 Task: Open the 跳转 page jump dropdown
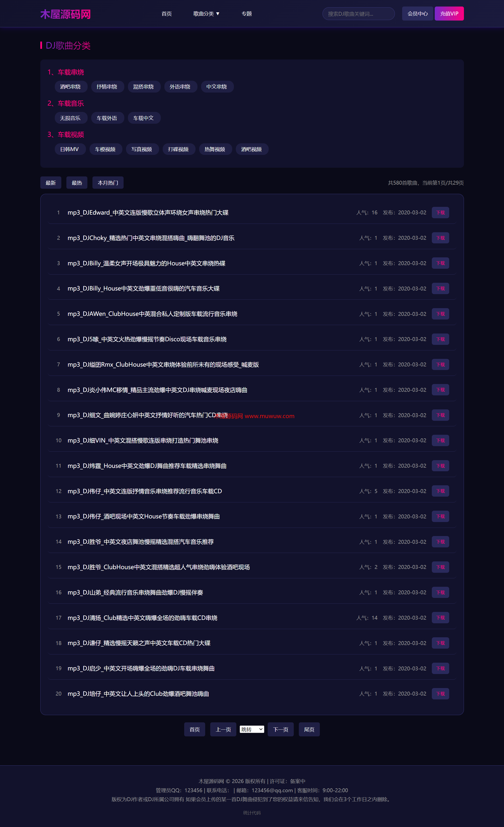point(252,729)
